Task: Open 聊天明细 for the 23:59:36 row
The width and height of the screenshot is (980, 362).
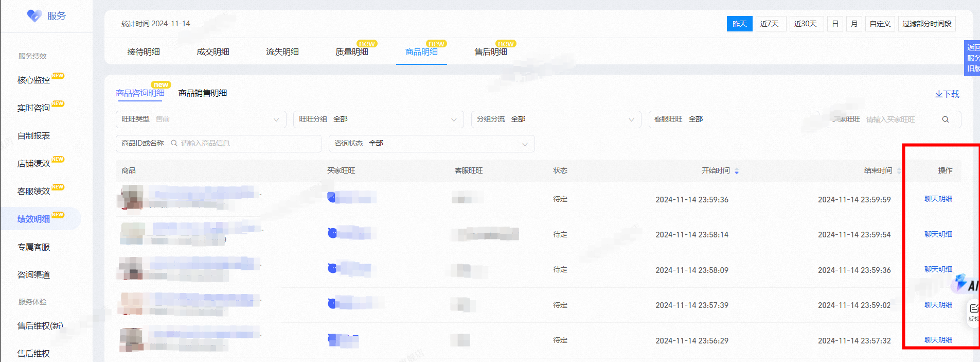Action: click(x=938, y=199)
